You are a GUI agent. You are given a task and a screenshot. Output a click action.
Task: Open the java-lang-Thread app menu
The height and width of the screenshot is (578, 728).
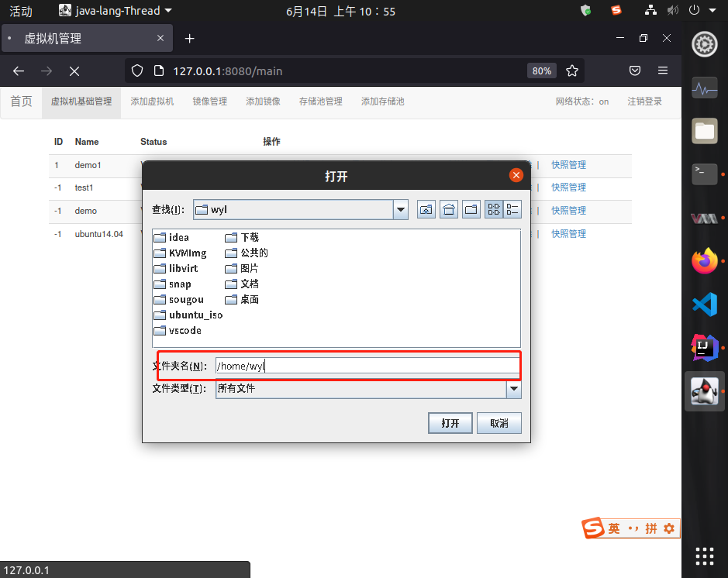[116, 11]
